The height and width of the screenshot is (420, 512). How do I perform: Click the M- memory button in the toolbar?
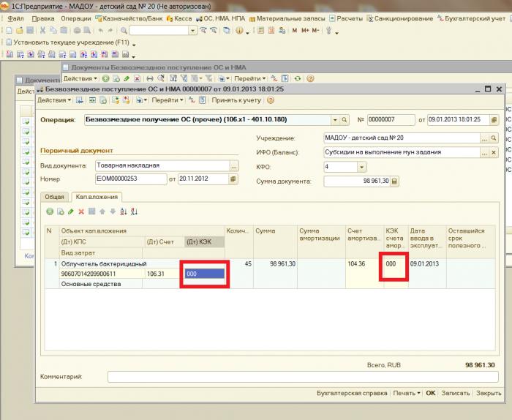(x=315, y=31)
